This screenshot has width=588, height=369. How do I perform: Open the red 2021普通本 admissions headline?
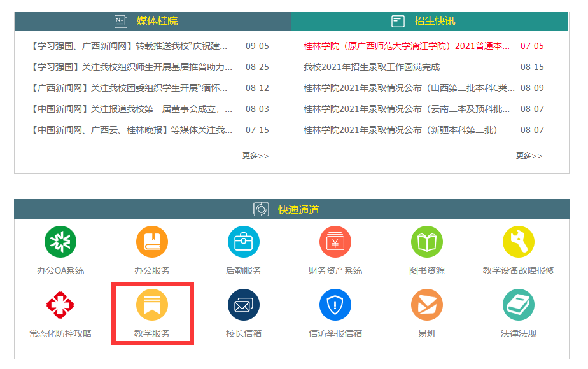coord(407,46)
